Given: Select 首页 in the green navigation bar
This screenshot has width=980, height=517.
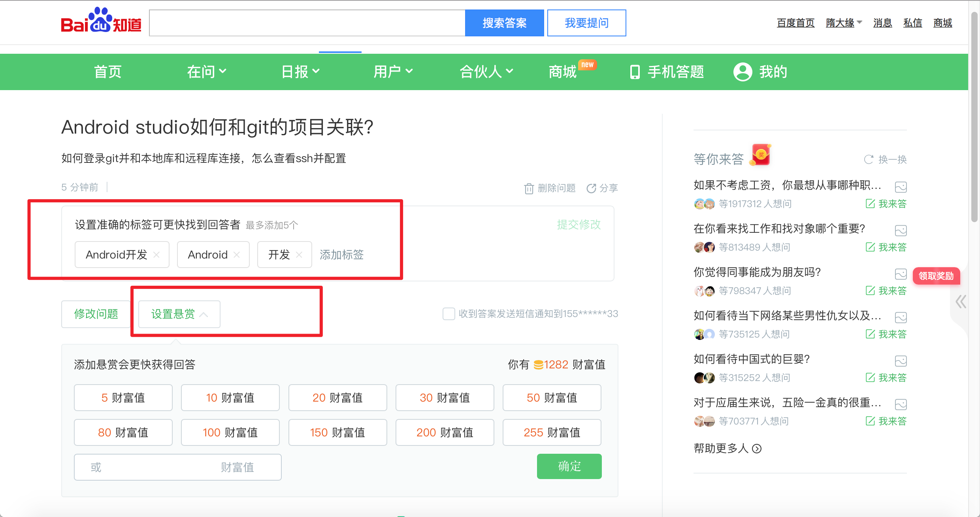Looking at the screenshot, I should (x=107, y=72).
